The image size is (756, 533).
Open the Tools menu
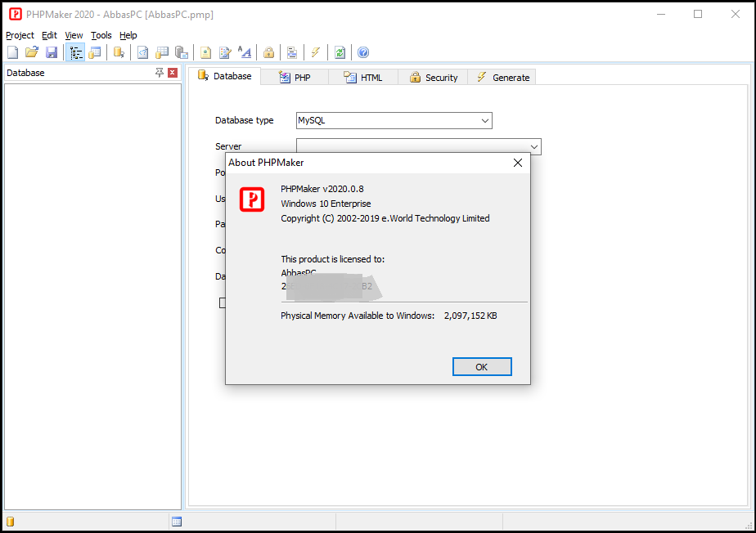tap(101, 35)
